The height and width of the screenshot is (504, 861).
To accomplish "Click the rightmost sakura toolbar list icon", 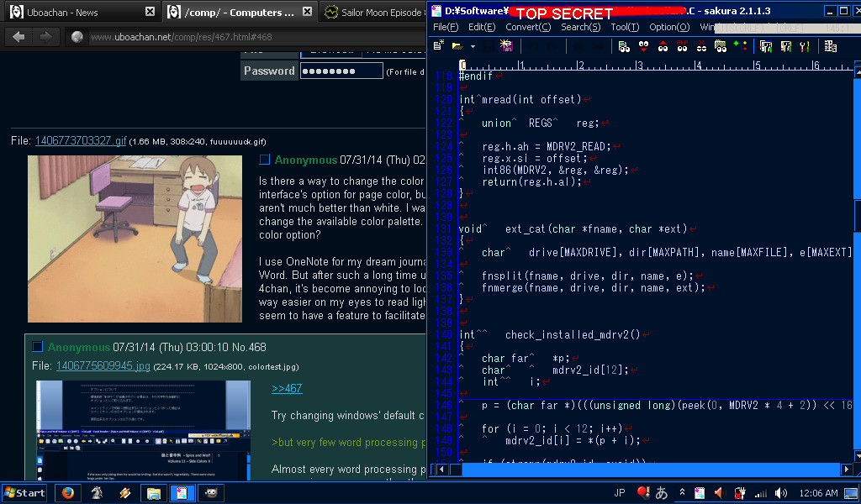I will (x=831, y=46).
